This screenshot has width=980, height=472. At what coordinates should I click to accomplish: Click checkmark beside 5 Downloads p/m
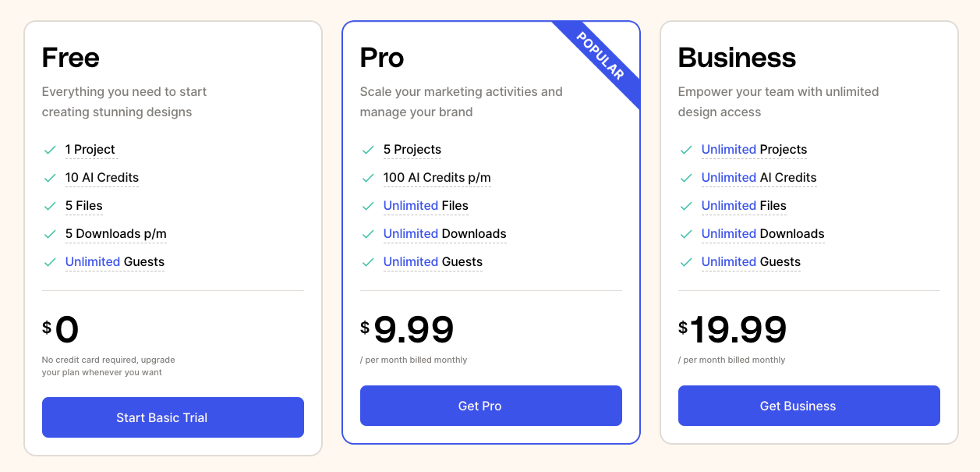[x=50, y=234]
